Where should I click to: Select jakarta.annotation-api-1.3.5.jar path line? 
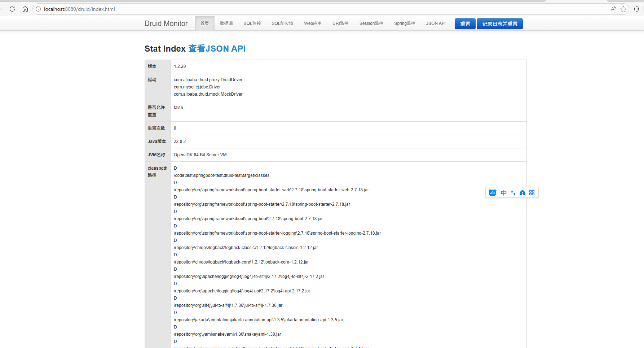click(x=258, y=320)
